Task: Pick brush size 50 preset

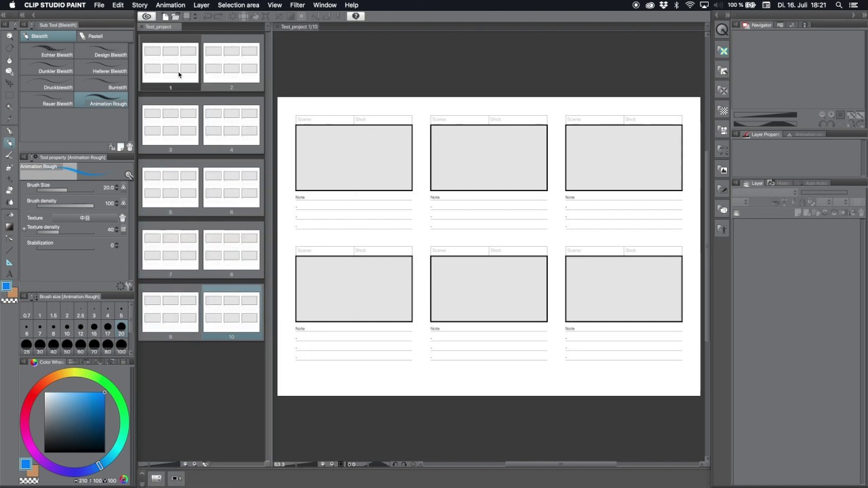Action: (x=67, y=346)
